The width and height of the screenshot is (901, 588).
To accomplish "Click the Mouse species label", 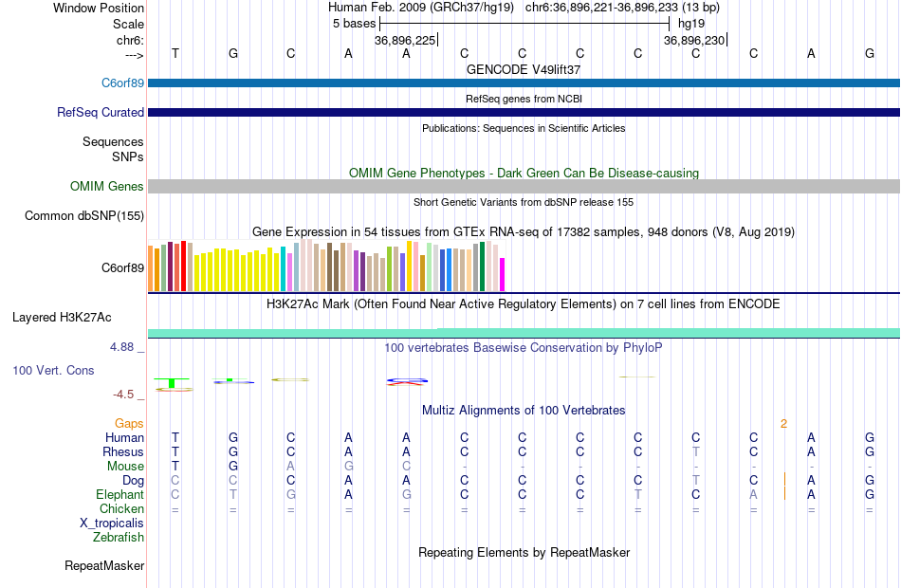I will [x=125, y=467].
